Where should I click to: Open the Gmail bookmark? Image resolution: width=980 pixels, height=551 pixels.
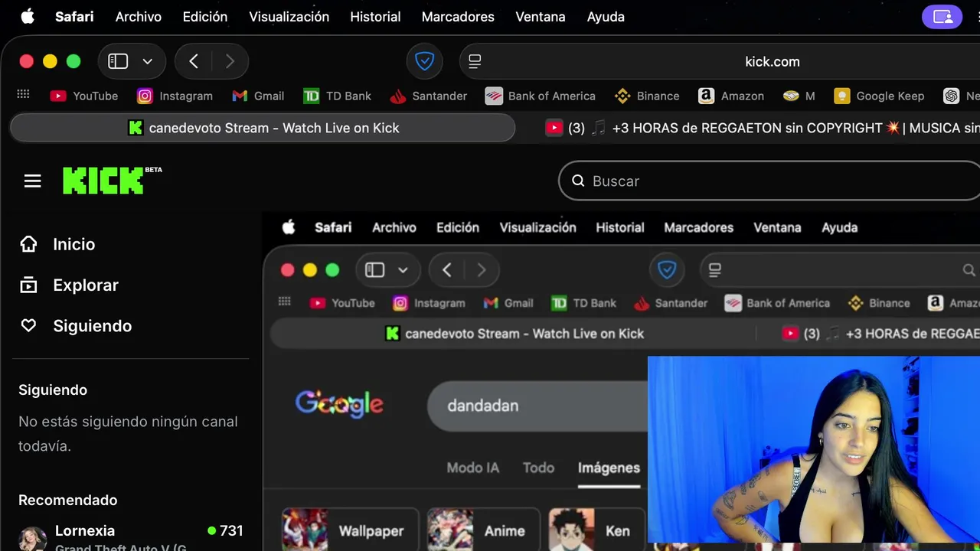(258, 96)
